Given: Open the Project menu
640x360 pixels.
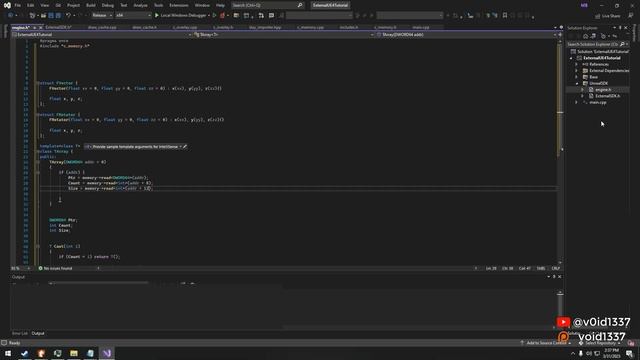Looking at the screenshot, I should [73, 5].
